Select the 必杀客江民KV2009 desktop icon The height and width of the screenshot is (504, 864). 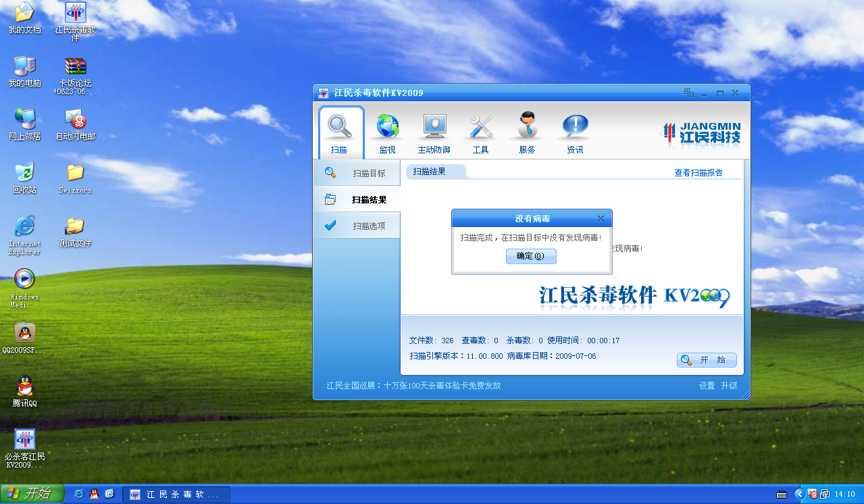[24, 449]
